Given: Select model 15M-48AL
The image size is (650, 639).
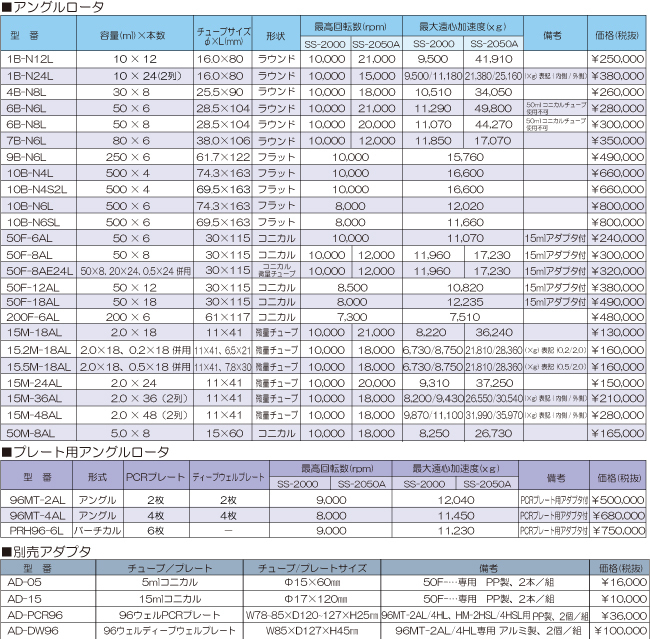Looking at the screenshot, I should pyautogui.click(x=34, y=415).
